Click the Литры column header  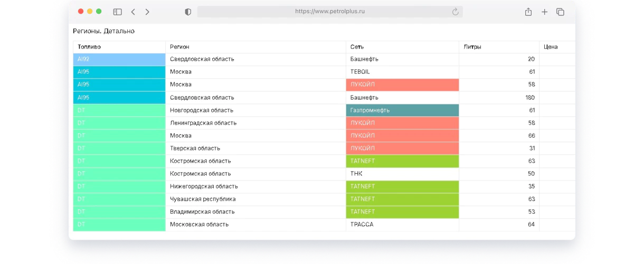point(472,47)
